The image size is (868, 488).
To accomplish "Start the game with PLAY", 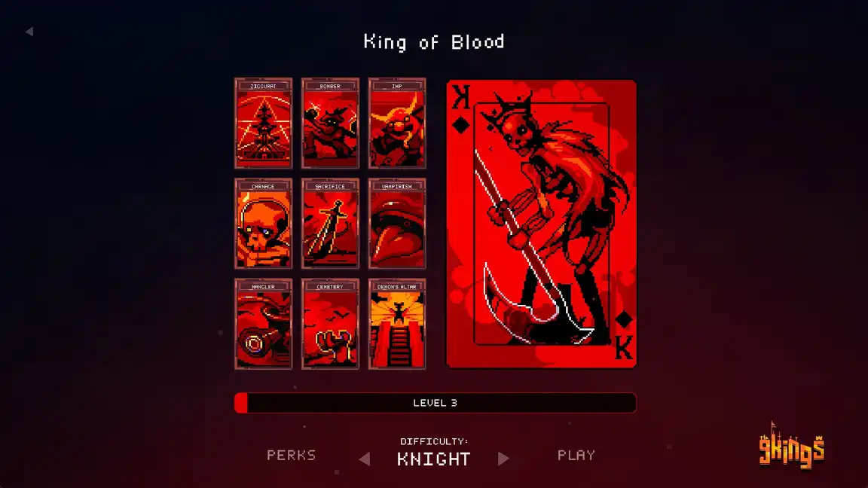I will point(576,456).
